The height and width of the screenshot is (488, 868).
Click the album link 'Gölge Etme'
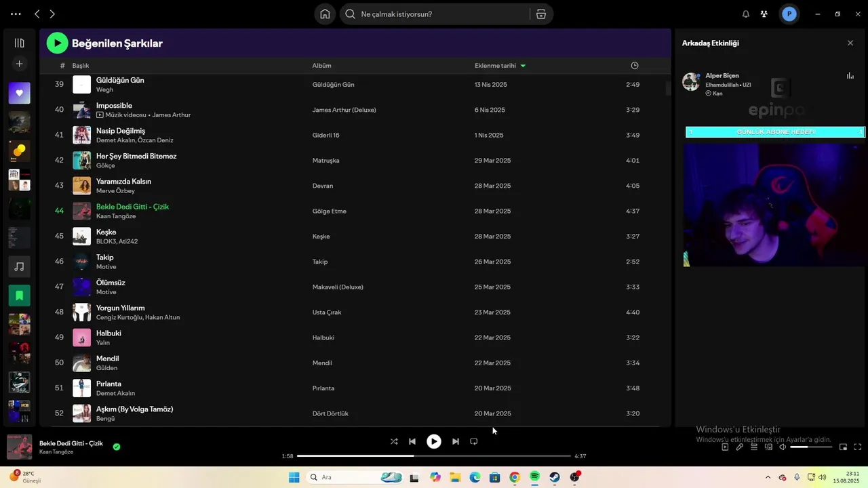(x=330, y=211)
